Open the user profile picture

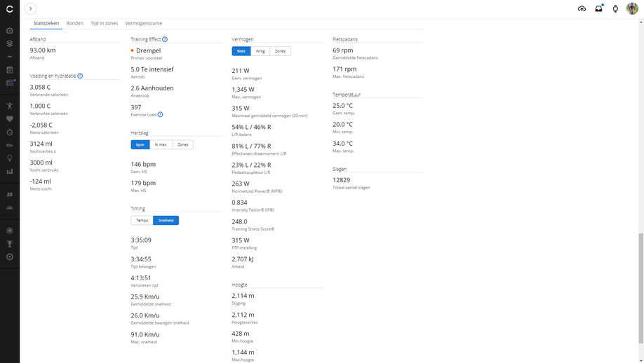(x=632, y=9)
